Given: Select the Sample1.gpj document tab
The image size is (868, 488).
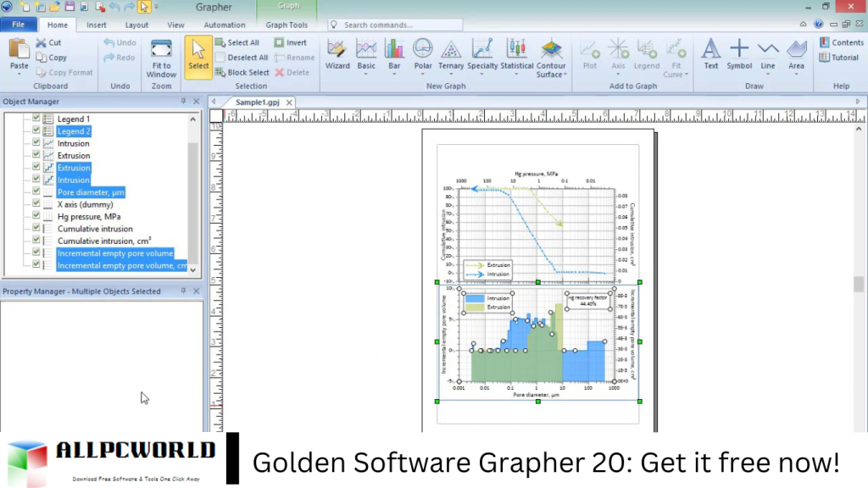Looking at the screenshot, I should [x=258, y=103].
